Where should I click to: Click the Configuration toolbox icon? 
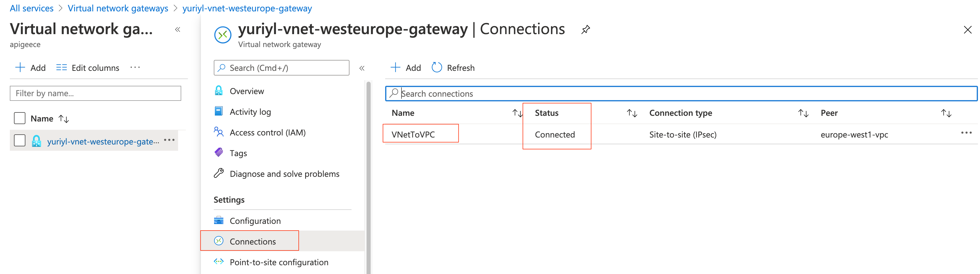[219, 220]
